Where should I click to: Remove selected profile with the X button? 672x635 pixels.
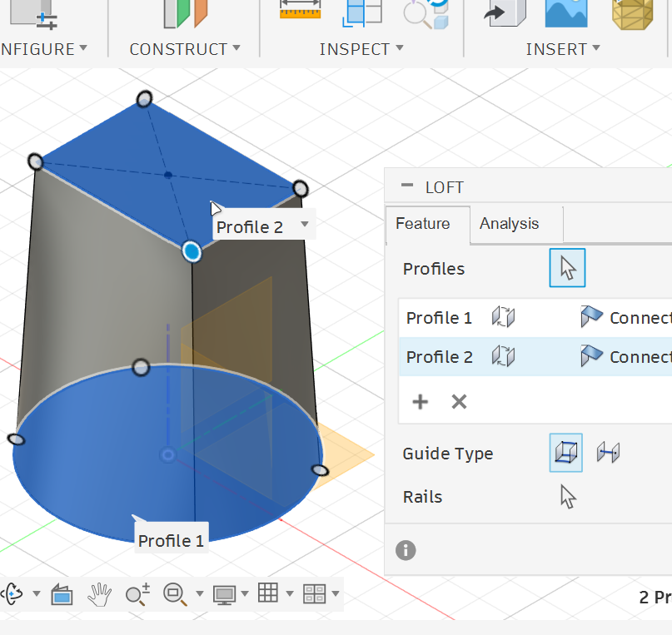(459, 402)
